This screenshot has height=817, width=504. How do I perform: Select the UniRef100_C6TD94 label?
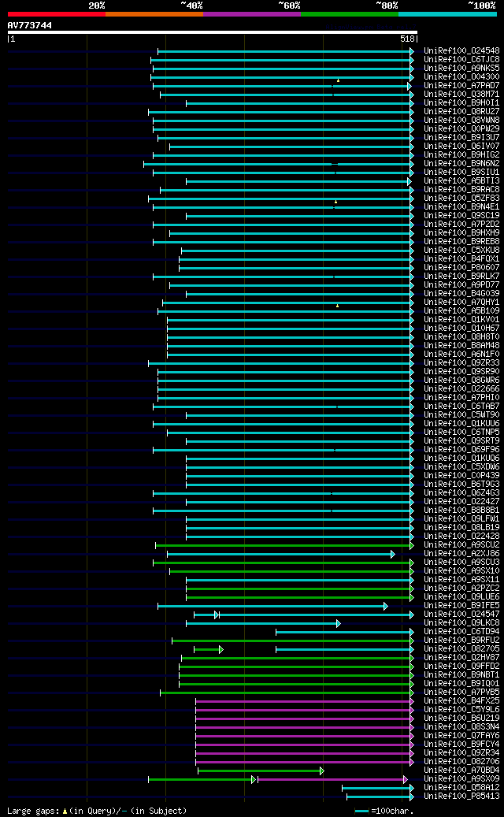461,632
